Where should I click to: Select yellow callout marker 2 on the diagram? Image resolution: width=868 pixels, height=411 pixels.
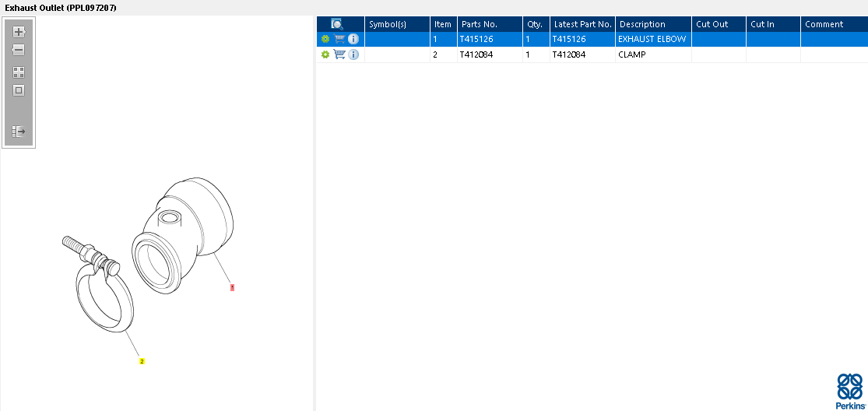(x=142, y=361)
